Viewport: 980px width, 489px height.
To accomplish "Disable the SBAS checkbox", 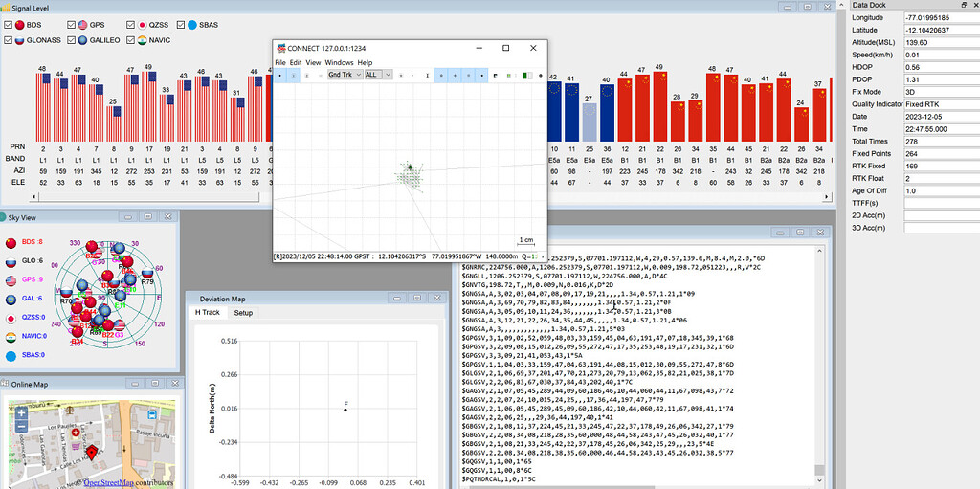I will click(181, 24).
